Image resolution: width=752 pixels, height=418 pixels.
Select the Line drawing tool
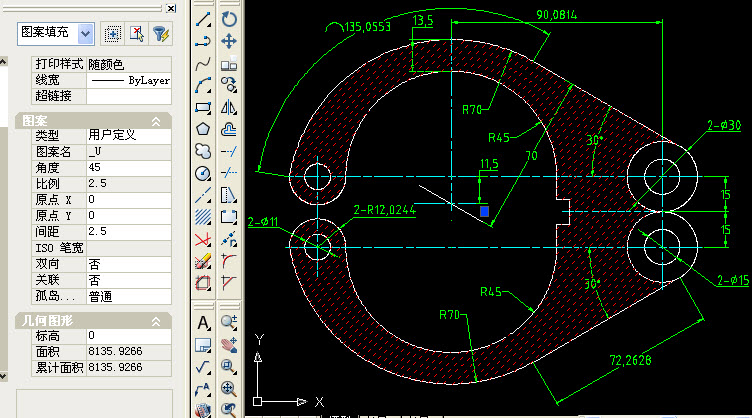(203, 20)
